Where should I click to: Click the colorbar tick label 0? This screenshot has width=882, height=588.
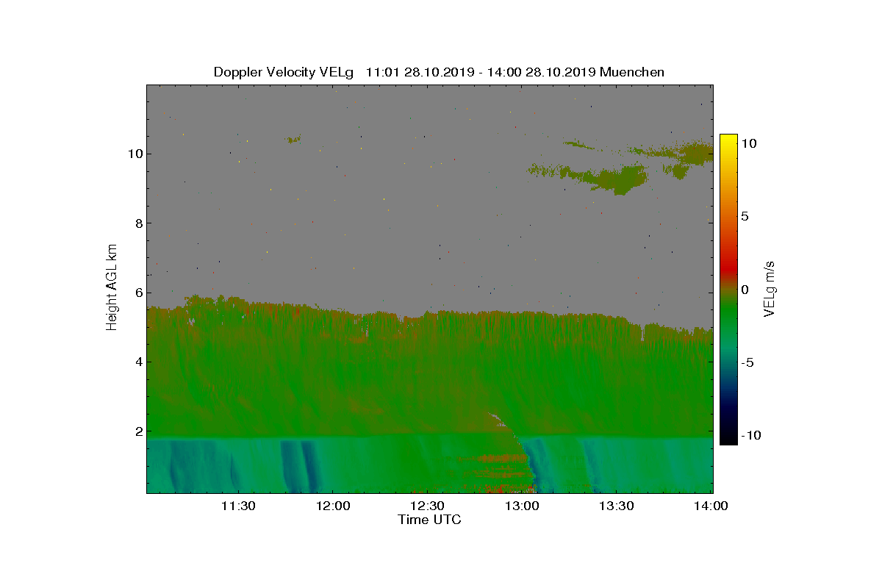(744, 290)
